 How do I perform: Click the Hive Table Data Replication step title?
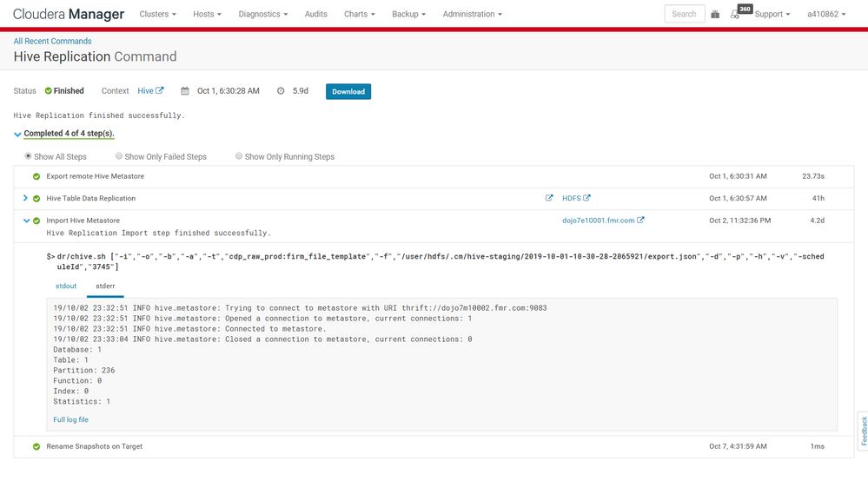(x=90, y=199)
